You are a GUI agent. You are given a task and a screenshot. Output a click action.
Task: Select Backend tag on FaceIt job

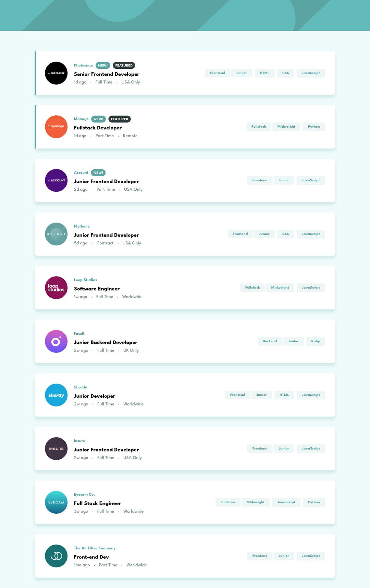[270, 341]
